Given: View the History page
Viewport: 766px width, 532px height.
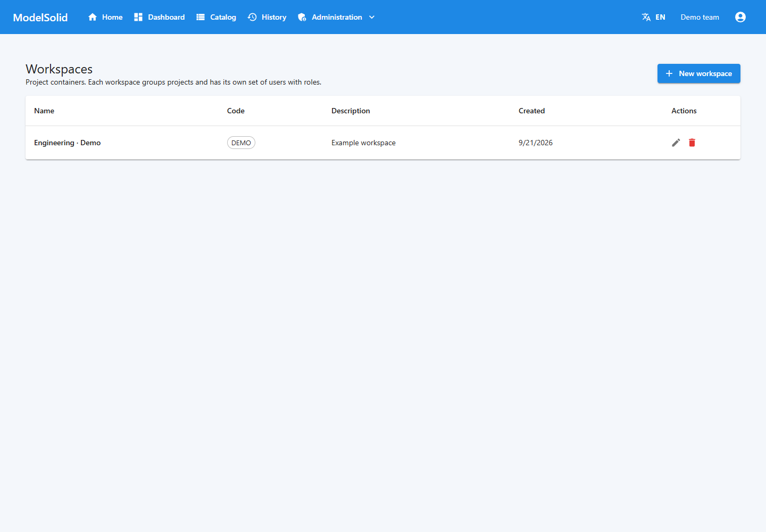Looking at the screenshot, I should [x=267, y=17].
